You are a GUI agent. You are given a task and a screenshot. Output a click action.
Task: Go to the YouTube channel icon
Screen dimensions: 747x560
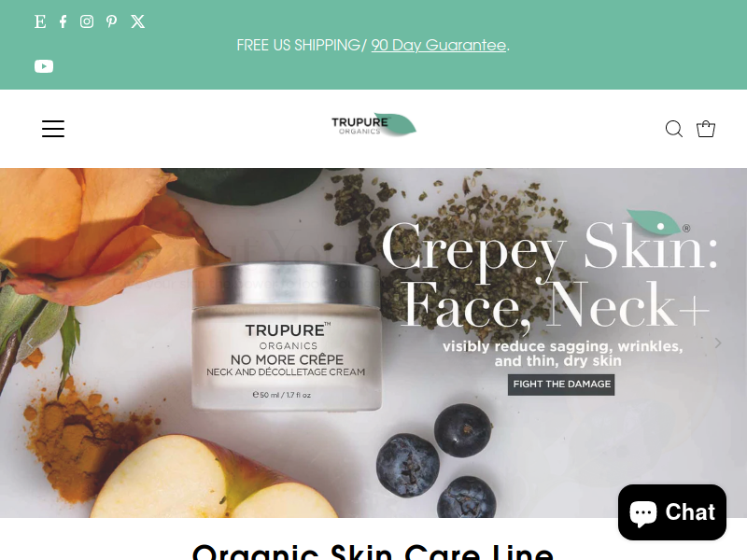[44, 66]
